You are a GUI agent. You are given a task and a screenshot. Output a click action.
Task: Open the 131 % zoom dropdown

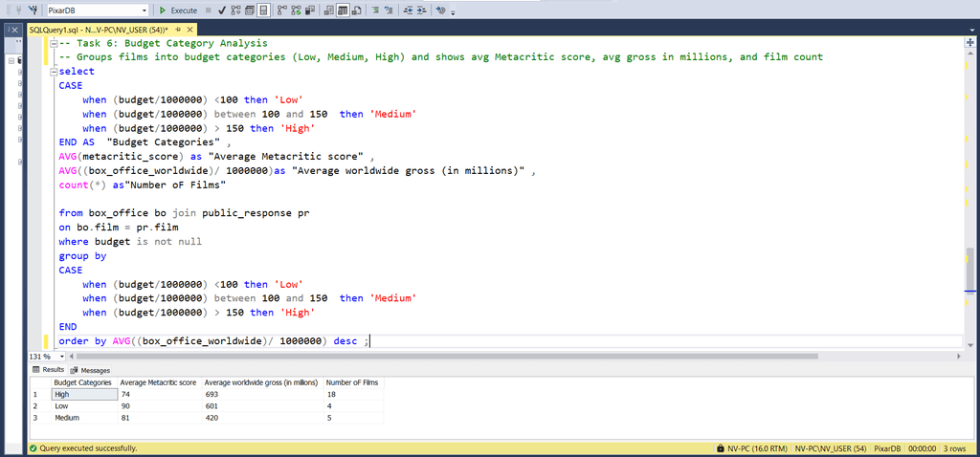pos(57,356)
